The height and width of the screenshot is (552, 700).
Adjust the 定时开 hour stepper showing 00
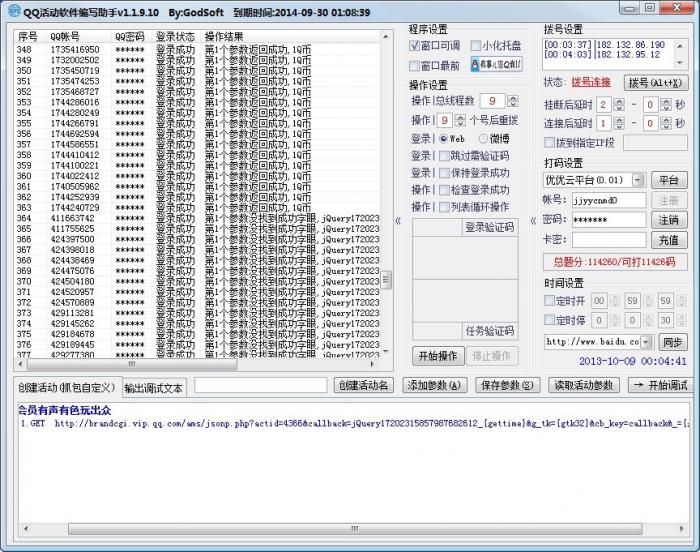pos(615,301)
